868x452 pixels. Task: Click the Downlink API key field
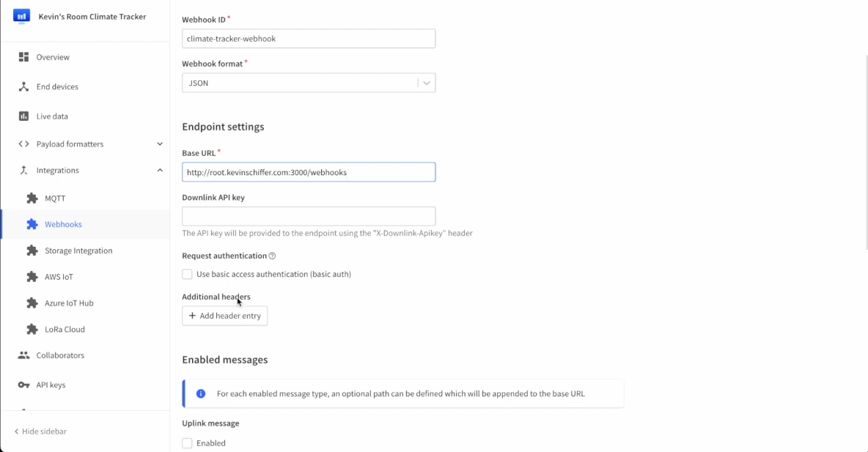(x=309, y=216)
